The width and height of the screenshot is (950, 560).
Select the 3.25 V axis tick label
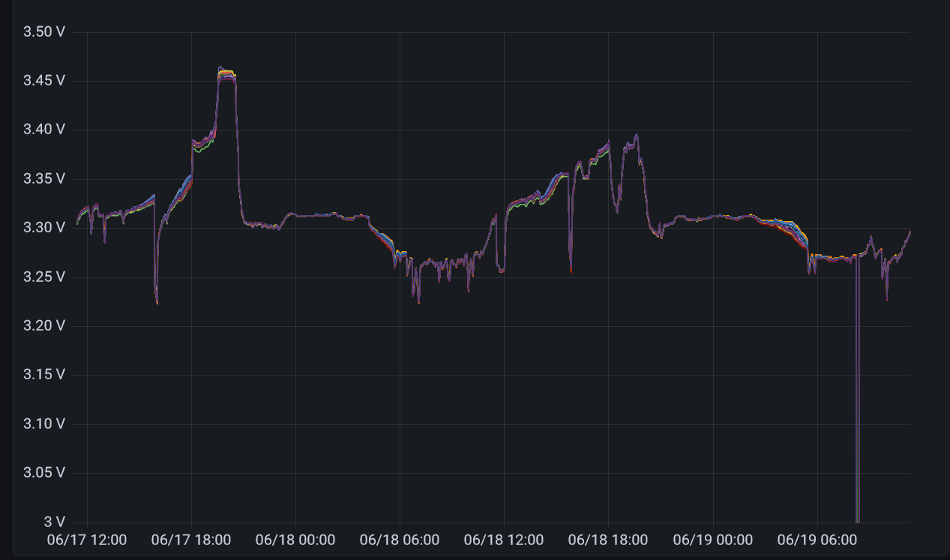[x=44, y=277]
